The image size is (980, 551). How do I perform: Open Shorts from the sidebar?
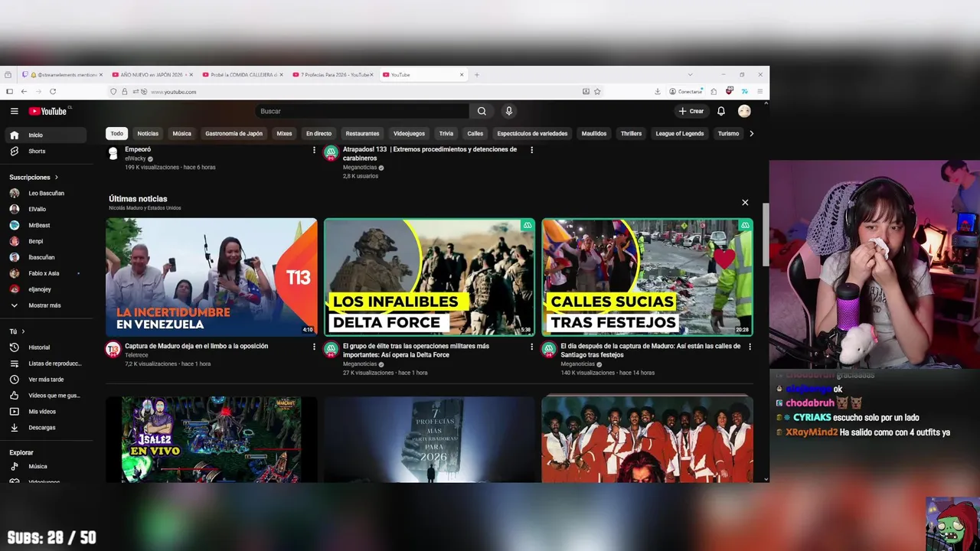(46, 151)
